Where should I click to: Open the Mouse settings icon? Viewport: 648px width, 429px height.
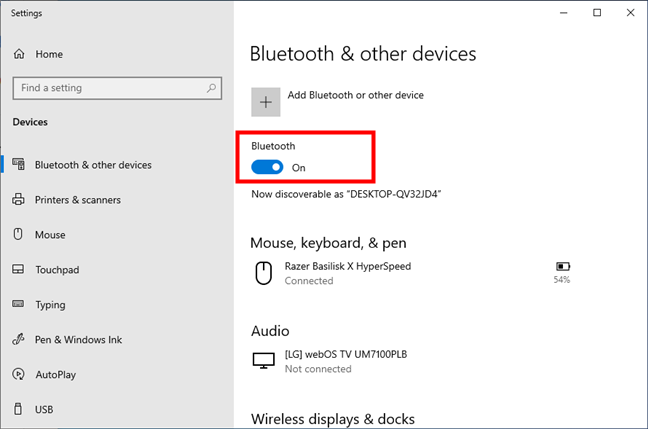point(18,234)
